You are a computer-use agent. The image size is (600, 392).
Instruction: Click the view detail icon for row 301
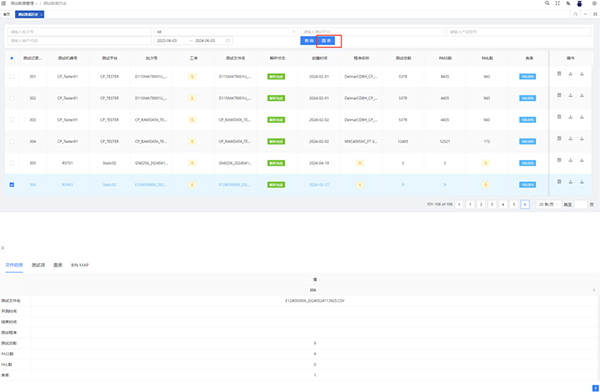[559, 74]
